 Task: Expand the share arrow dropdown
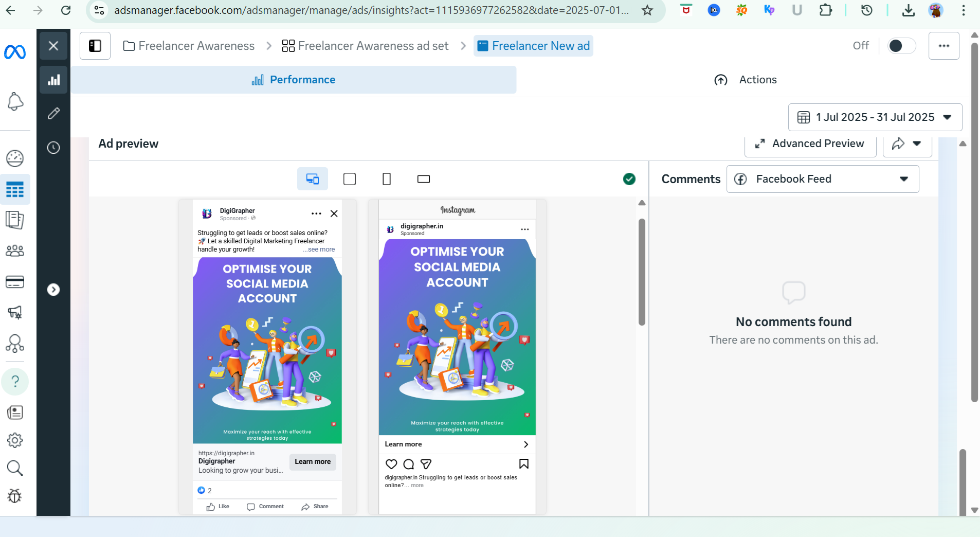907,144
